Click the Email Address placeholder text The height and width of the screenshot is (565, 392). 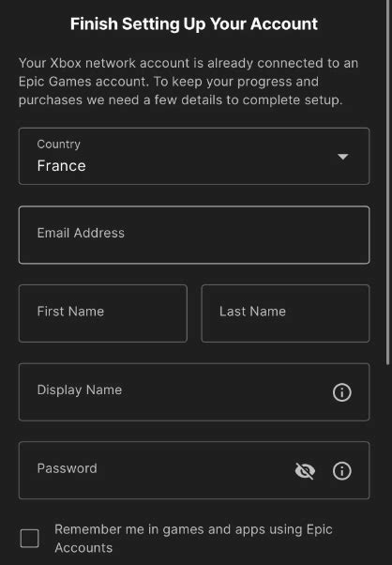pos(81,233)
